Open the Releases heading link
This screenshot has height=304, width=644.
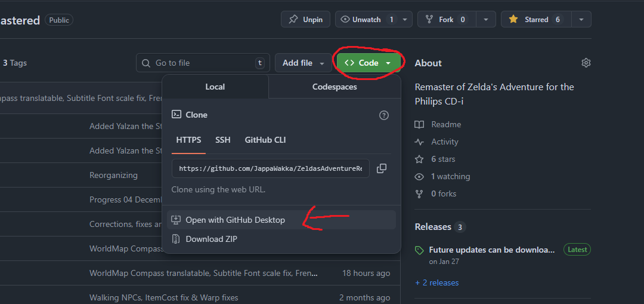433,227
